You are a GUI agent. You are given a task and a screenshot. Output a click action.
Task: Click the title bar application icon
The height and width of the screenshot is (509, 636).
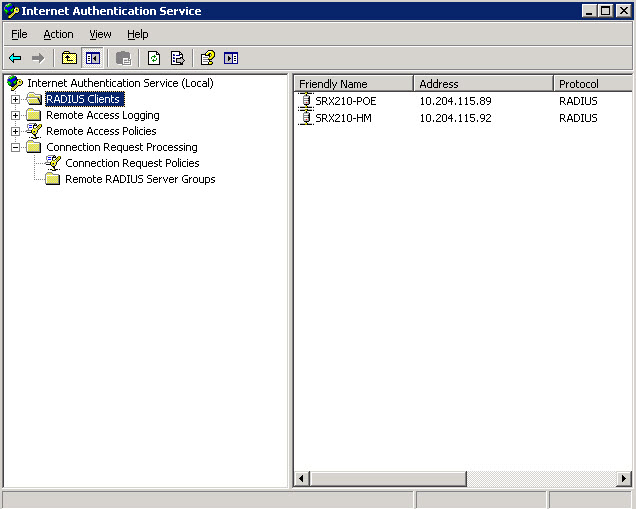pos(11,11)
